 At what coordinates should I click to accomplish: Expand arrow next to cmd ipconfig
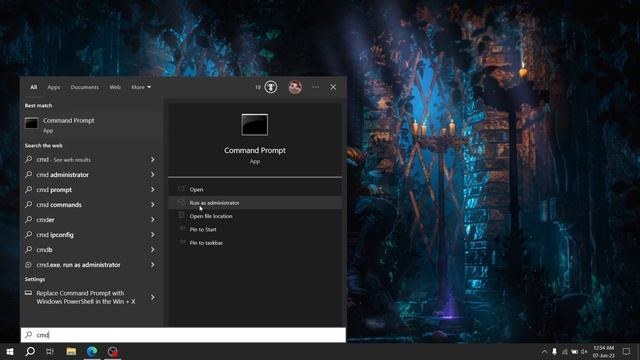point(152,235)
